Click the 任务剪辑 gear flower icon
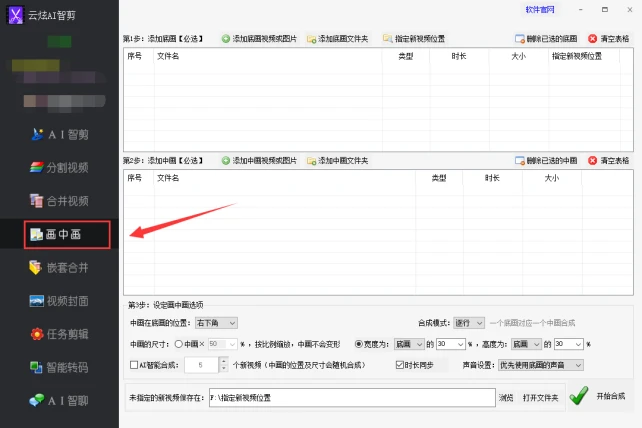642x428 pixels. [37, 334]
